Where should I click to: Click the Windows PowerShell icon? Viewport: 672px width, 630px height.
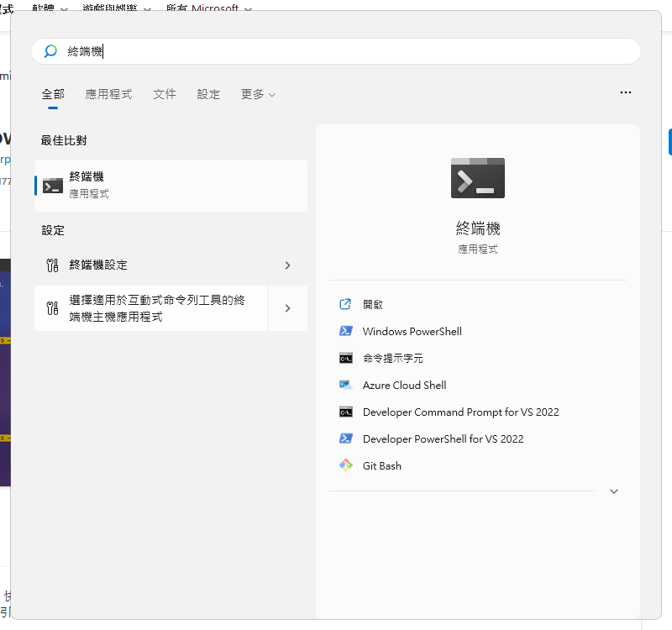pos(345,331)
